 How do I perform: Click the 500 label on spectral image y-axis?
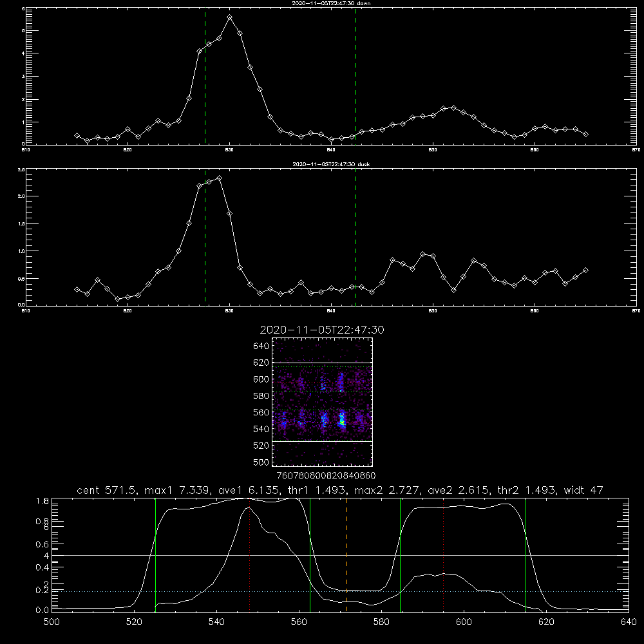coord(261,462)
